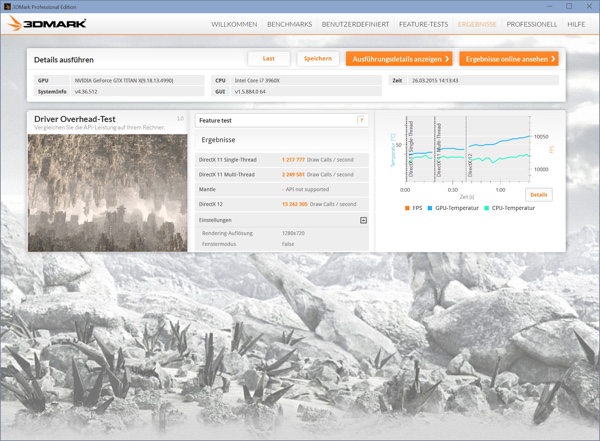The height and width of the screenshot is (441, 600).
Task: Open the chart Details button
Action: point(539,195)
